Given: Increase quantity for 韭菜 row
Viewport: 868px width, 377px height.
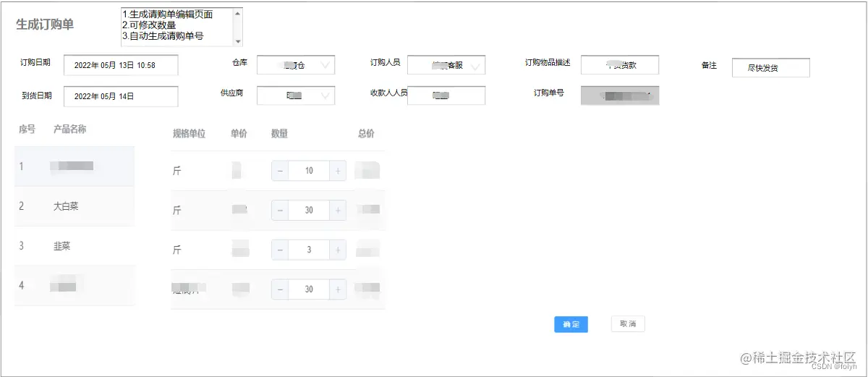Looking at the screenshot, I should pos(338,250).
